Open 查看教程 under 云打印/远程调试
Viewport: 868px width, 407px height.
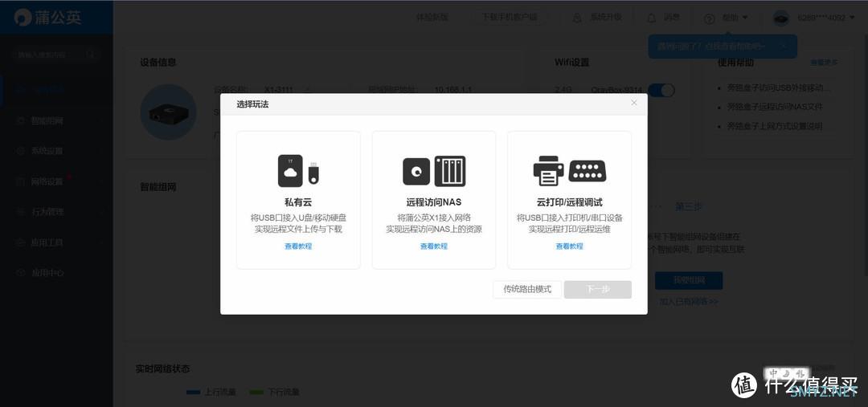(x=570, y=246)
